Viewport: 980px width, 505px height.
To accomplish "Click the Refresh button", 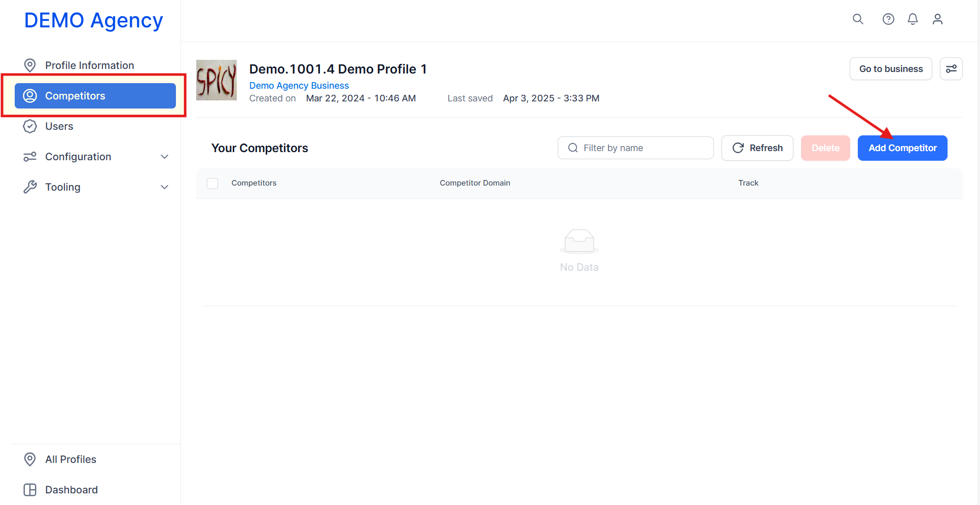I will coord(757,148).
